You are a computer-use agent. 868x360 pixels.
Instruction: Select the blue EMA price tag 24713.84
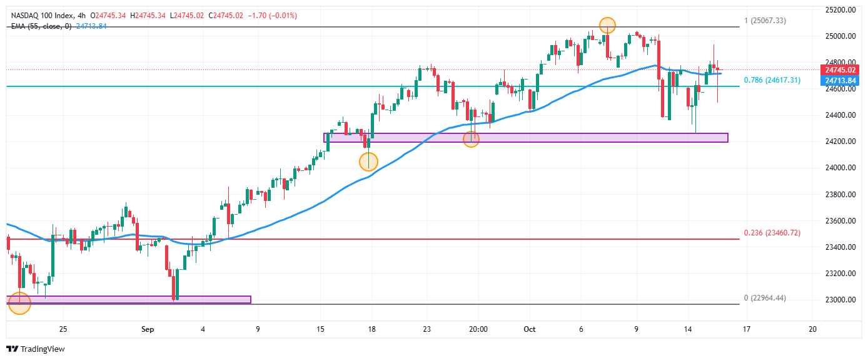[x=840, y=80]
